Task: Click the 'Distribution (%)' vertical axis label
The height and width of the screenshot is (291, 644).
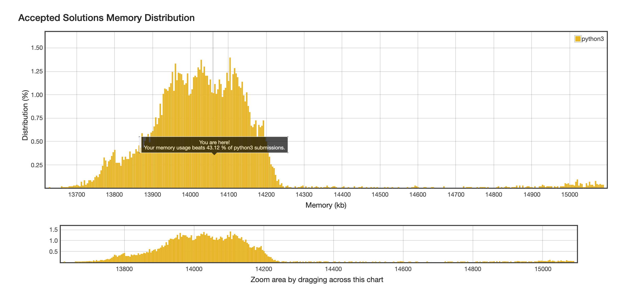Action: click(25, 115)
